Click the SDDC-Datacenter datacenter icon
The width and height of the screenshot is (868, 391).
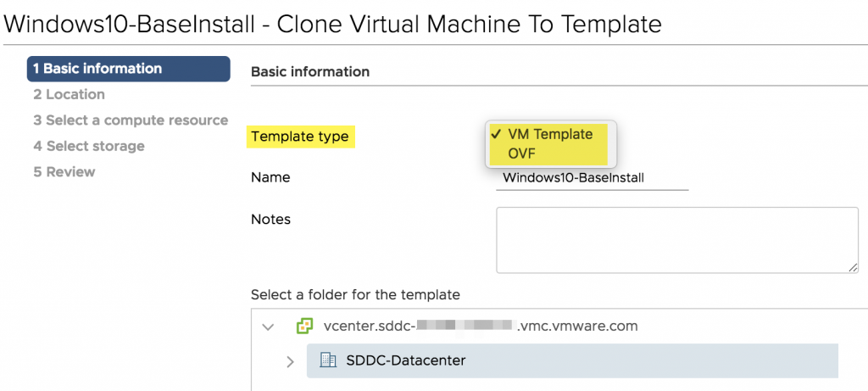(x=328, y=360)
